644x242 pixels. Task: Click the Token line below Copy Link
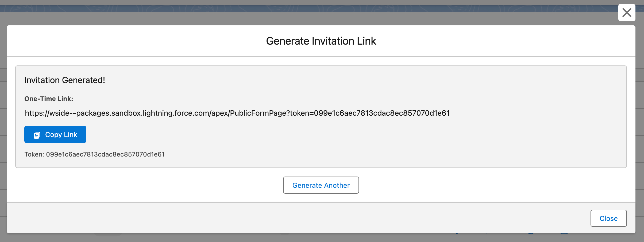[x=94, y=154]
